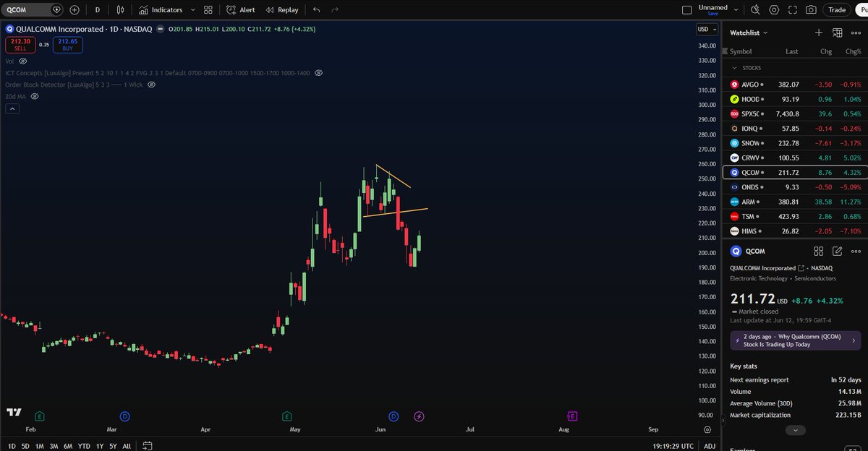Toggle visibility of ICT Concepts indicator
Screen dimensions: 868x451
point(318,73)
